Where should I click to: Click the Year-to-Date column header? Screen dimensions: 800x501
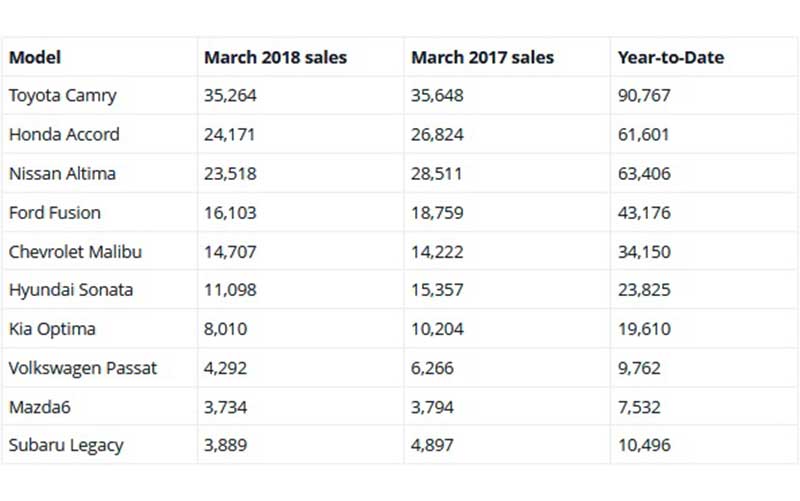(x=670, y=58)
